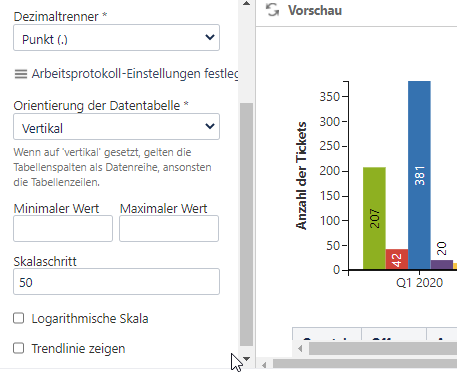Expand Arbeitsprotokoll-Einstellungen festlegen section

pos(135,74)
